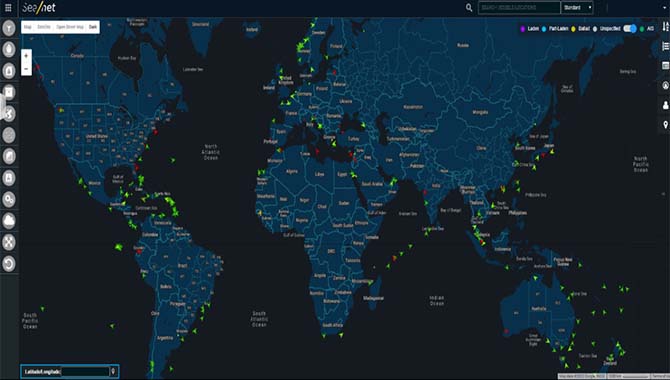
Task: Click the filter funnel sidebar icon
Action: tap(9, 28)
